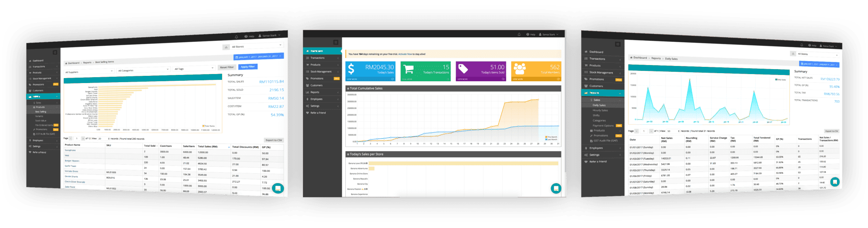Click the dollar sign Today's Sales card icon

point(351,69)
